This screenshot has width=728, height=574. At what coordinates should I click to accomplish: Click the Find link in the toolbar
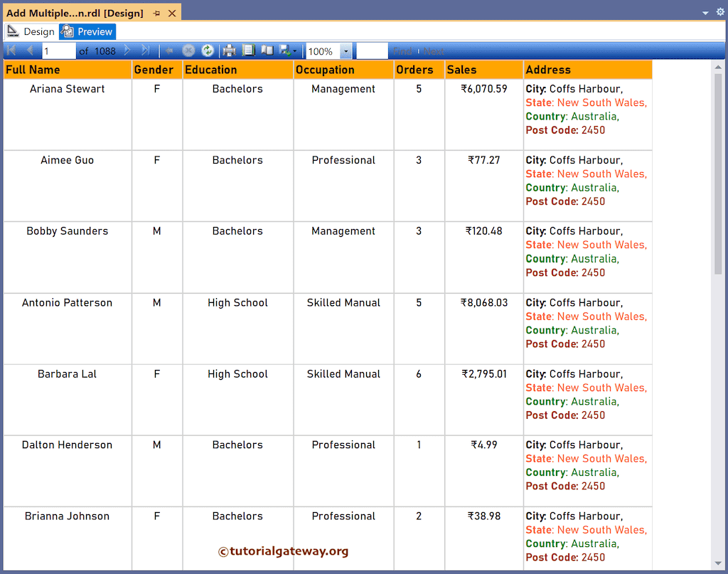(x=404, y=51)
